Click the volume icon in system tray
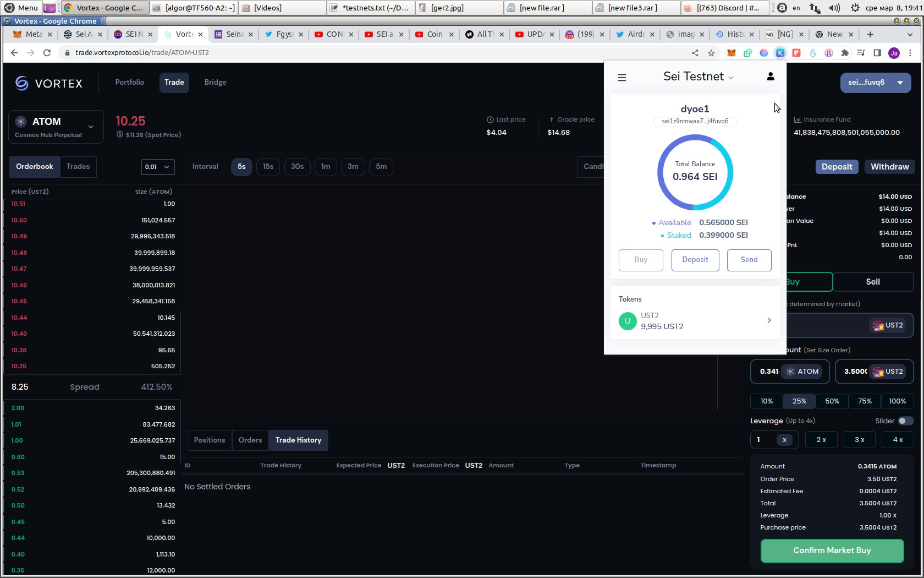Screen dimensions: 924x578 pos(834,8)
